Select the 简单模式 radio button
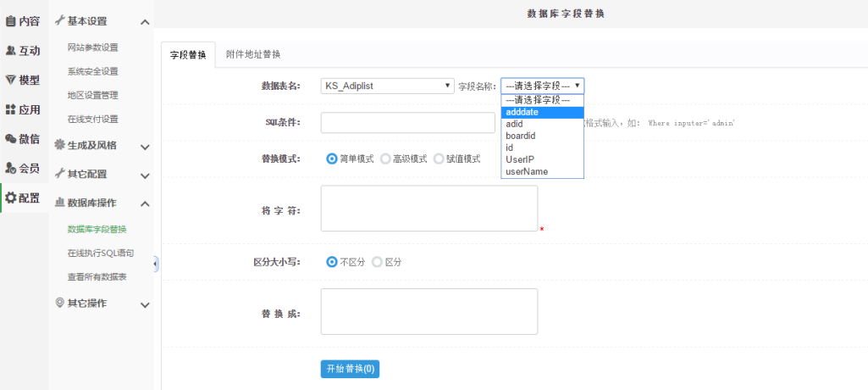 [332, 159]
